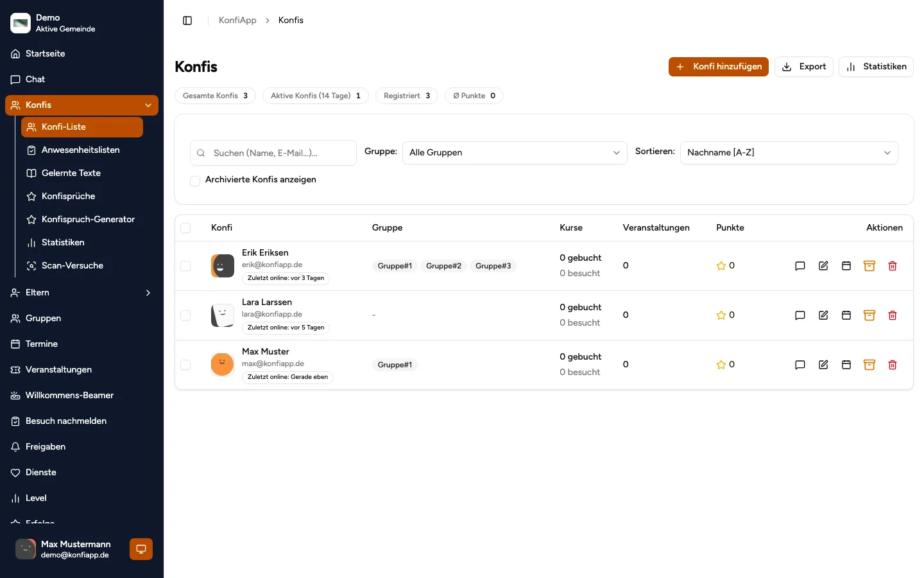Open Level in sidebar
Viewport: 924px width, 578px height.
pos(81,498)
